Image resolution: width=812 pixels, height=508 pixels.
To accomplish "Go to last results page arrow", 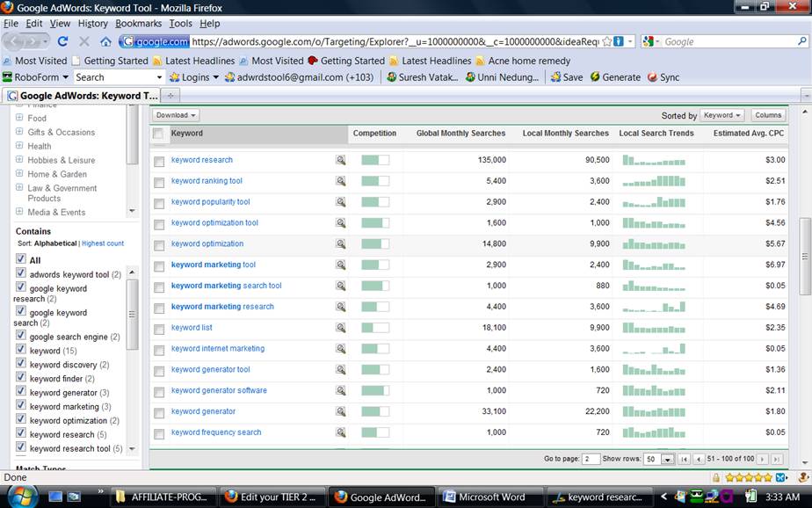I will pyautogui.click(x=777, y=459).
